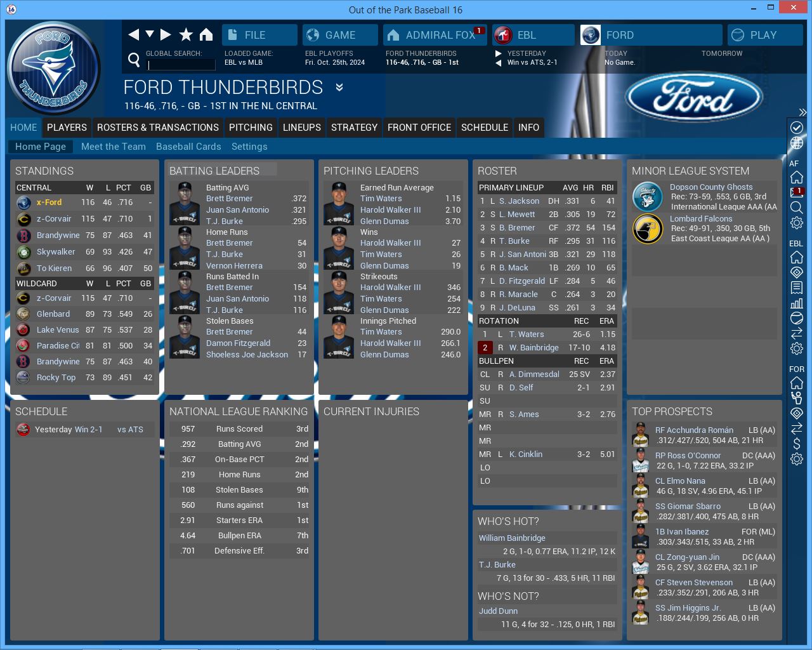Click the Ford oval logo

point(693,98)
